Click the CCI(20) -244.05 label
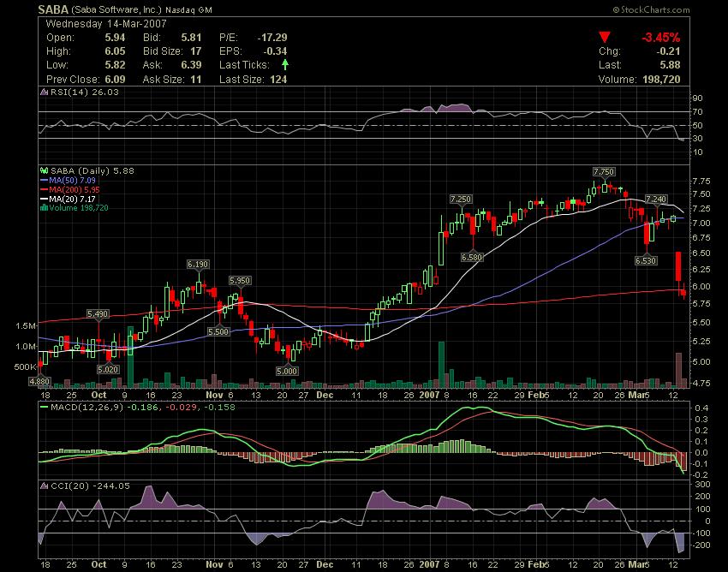Image resolution: width=728 pixels, height=572 pixels. 90,486
